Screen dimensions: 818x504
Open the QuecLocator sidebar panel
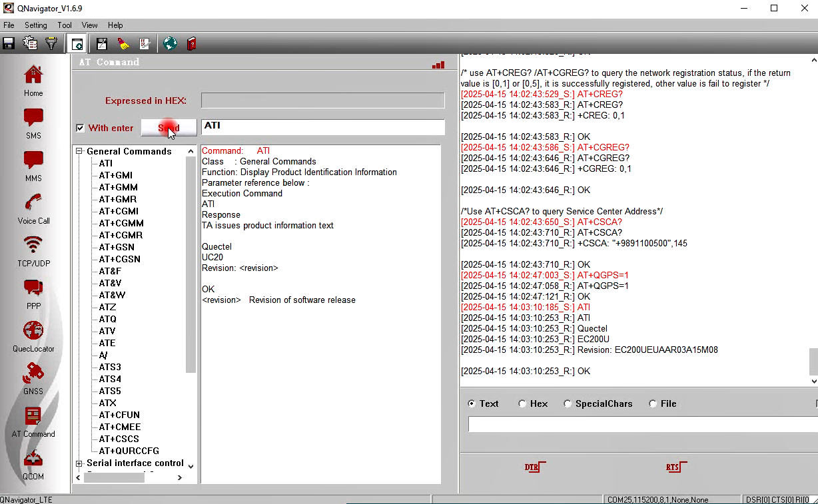pyautogui.click(x=33, y=337)
